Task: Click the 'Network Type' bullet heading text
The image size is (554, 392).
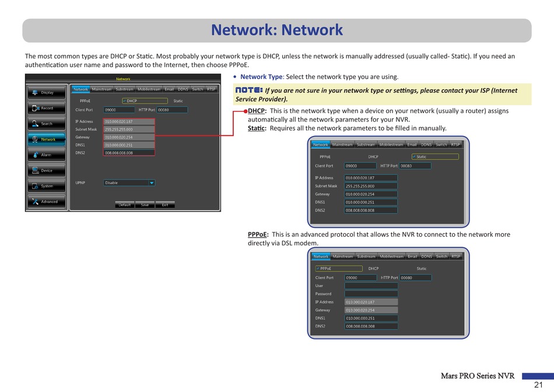Action: click(261, 76)
